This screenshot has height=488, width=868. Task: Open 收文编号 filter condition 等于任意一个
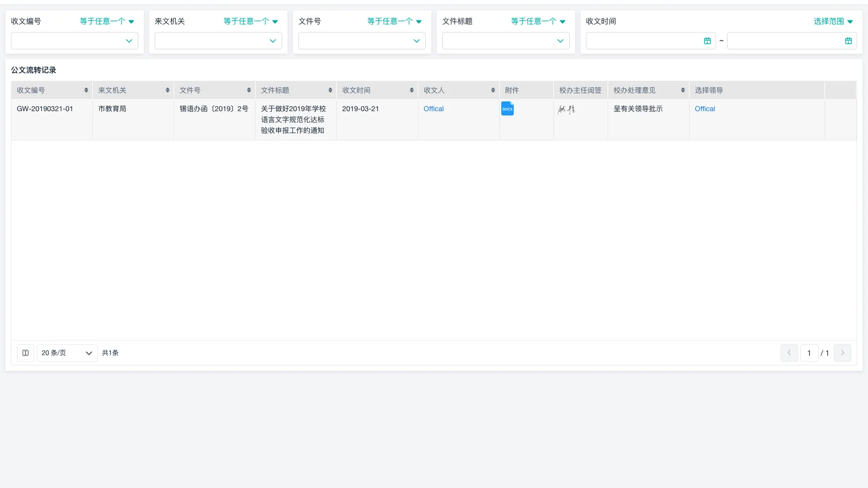point(107,21)
